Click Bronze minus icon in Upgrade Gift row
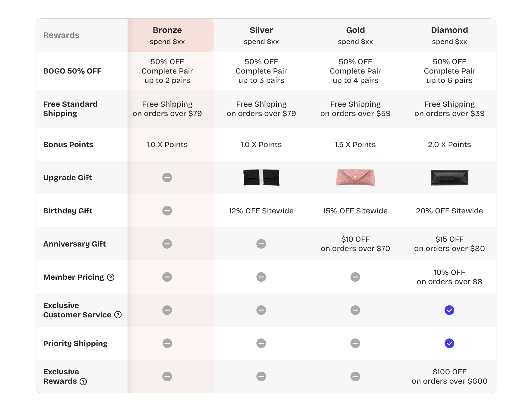The height and width of the screenshot is (412, 532). (x=167, y=178)
